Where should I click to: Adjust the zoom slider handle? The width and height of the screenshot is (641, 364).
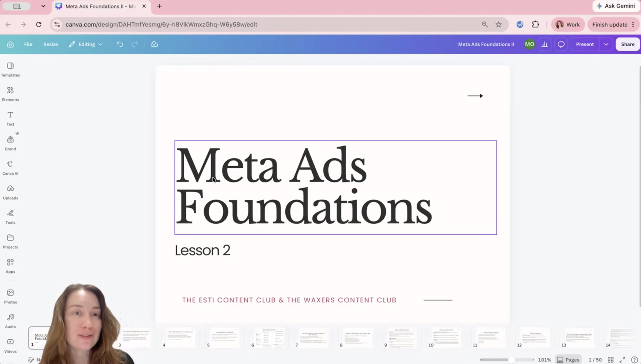click(x=511, y=360)
